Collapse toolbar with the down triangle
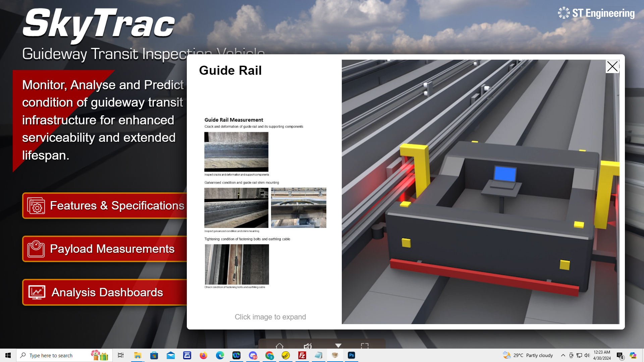 tap(338, 345)
